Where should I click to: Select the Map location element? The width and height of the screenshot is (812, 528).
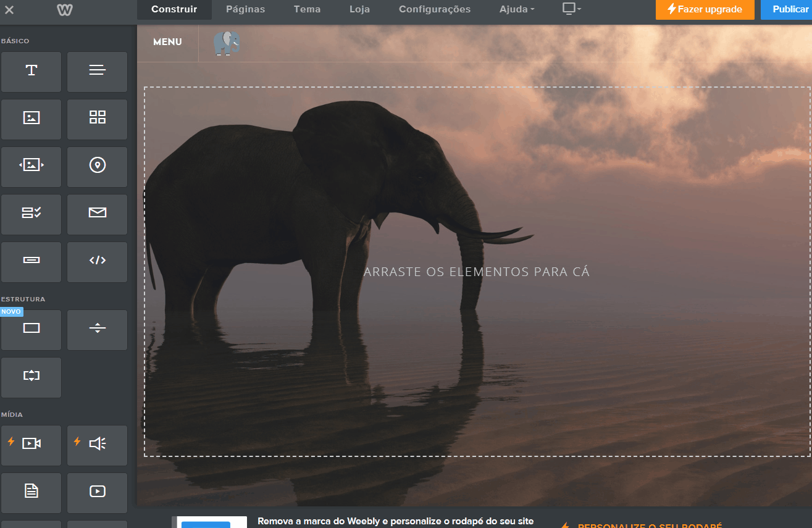pyautogui.click(x=97, y=167)
